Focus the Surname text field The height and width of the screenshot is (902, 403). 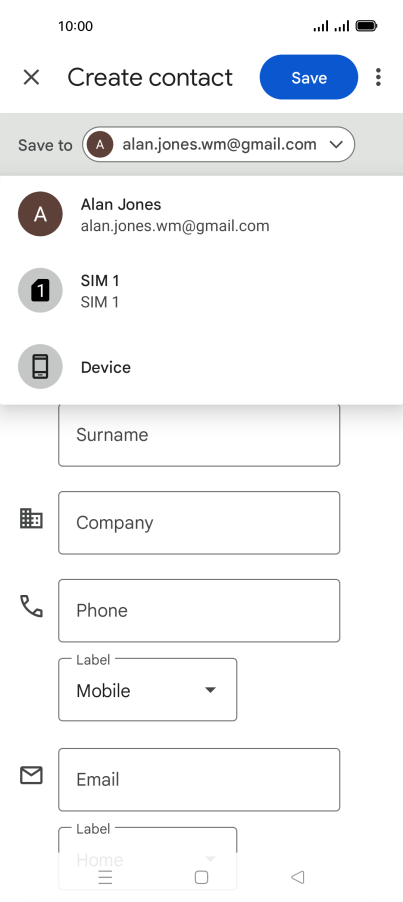(199, 435)
